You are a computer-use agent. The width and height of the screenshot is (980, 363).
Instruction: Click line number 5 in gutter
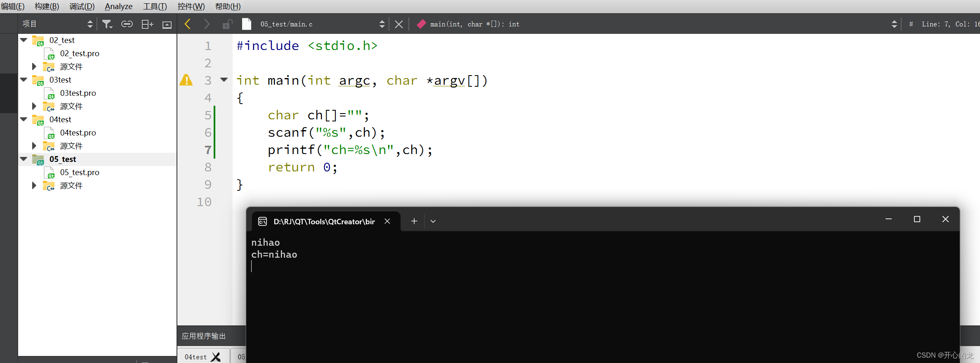(x=208, y=115)
